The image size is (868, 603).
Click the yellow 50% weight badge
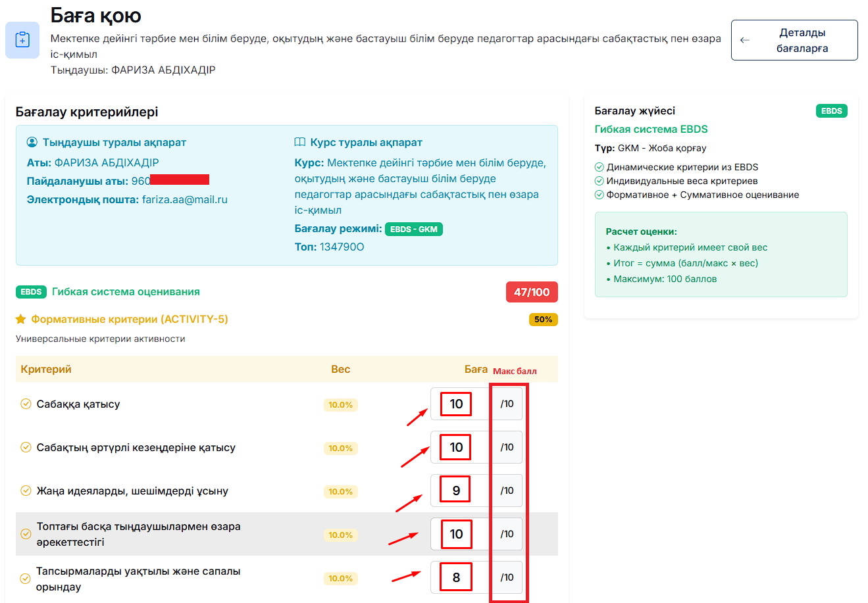(543, 320)
